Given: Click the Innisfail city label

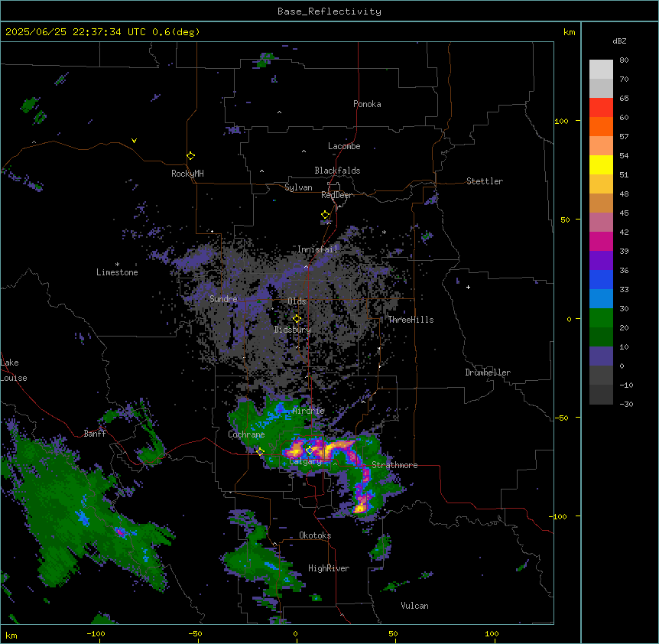Looking at the screenshot, I should (x=317, y=249).
